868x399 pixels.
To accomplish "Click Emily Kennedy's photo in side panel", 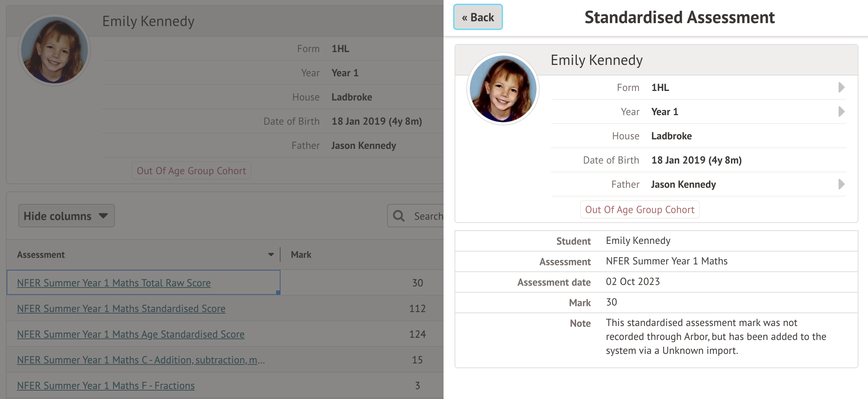I will (x=503, y=88).
